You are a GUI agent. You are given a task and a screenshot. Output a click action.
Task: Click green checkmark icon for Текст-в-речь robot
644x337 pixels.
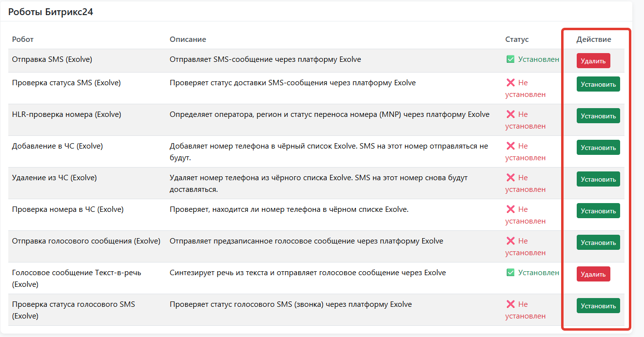(510, 273)
